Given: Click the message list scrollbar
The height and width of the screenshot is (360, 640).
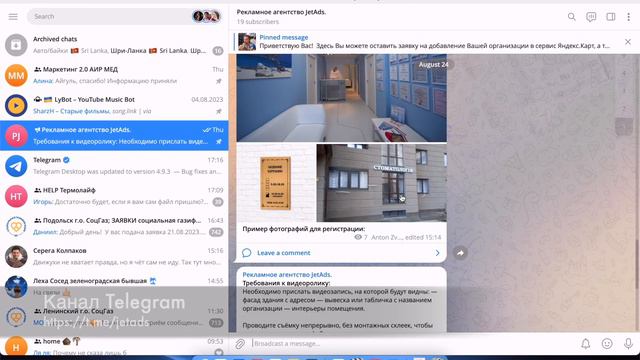Looking at the screenshot, I should [x=638, y=265].
